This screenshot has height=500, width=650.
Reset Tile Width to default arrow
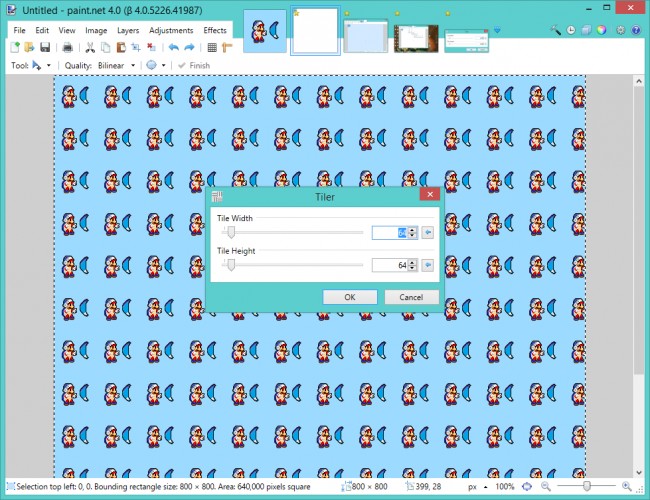(x=427, y=232)
